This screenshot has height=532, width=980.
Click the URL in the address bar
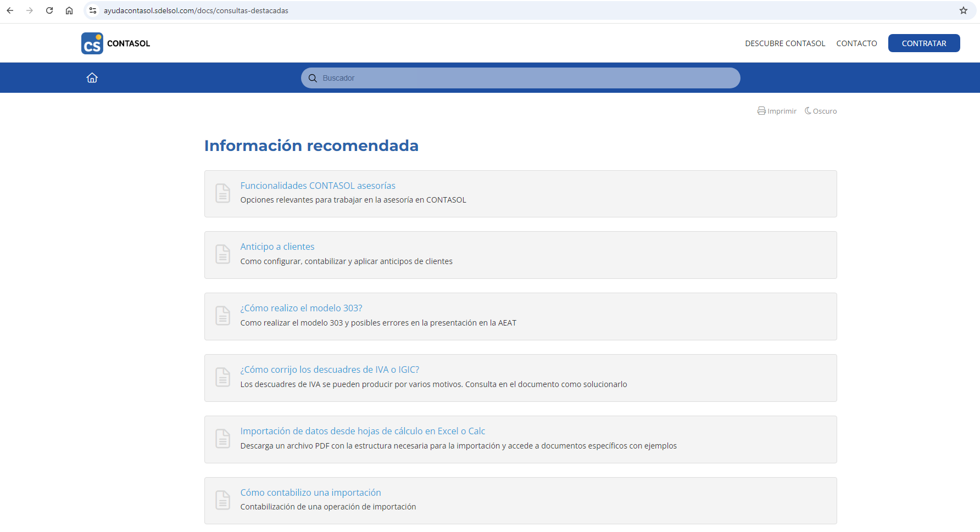(x=196, y=10)
